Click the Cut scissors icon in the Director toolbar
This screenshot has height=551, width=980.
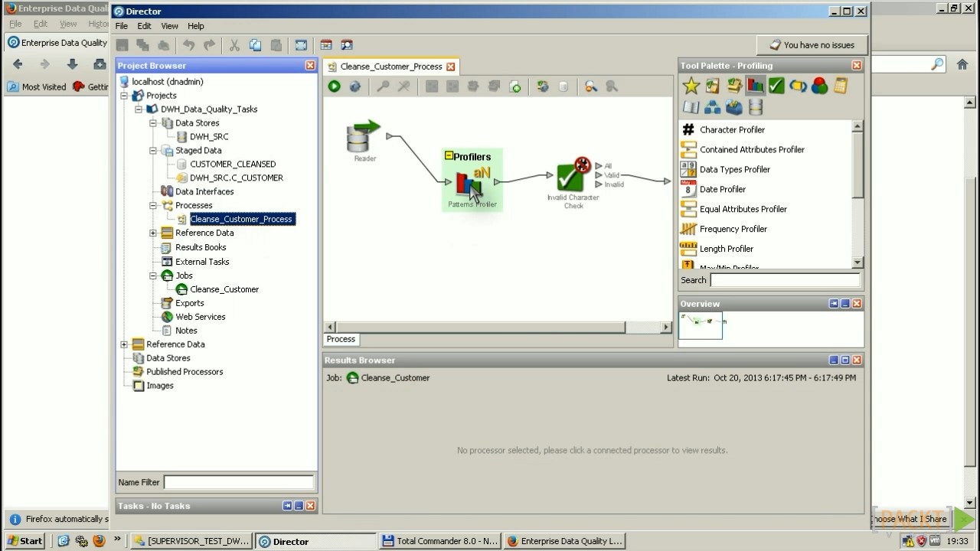234,46
